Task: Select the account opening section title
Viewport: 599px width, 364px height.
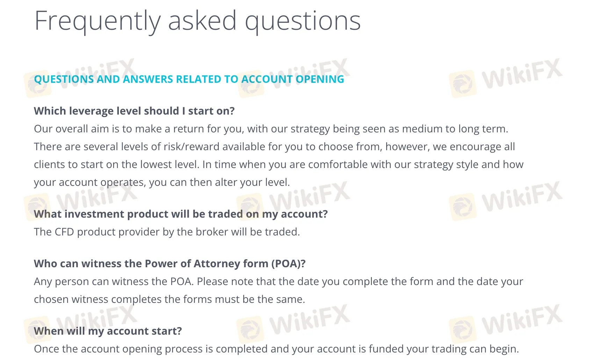Action: click(189, 79)
